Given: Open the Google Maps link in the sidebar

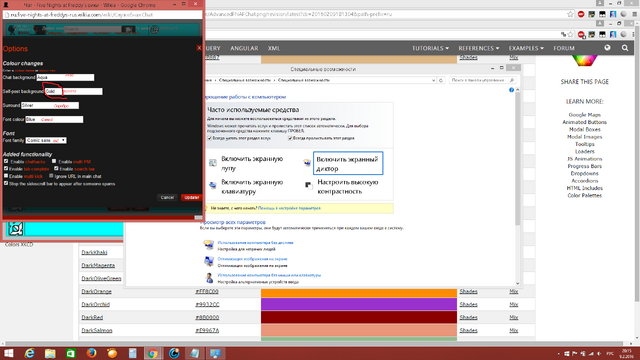Looking at the screenshot, I should [x=584, y=115].
